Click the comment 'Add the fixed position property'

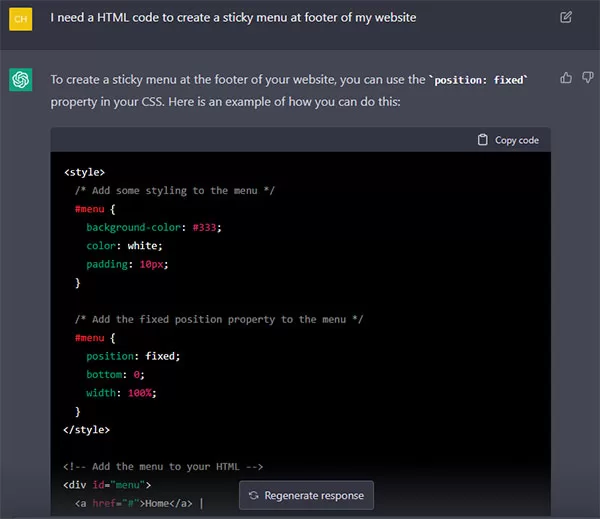coord(219,319)
